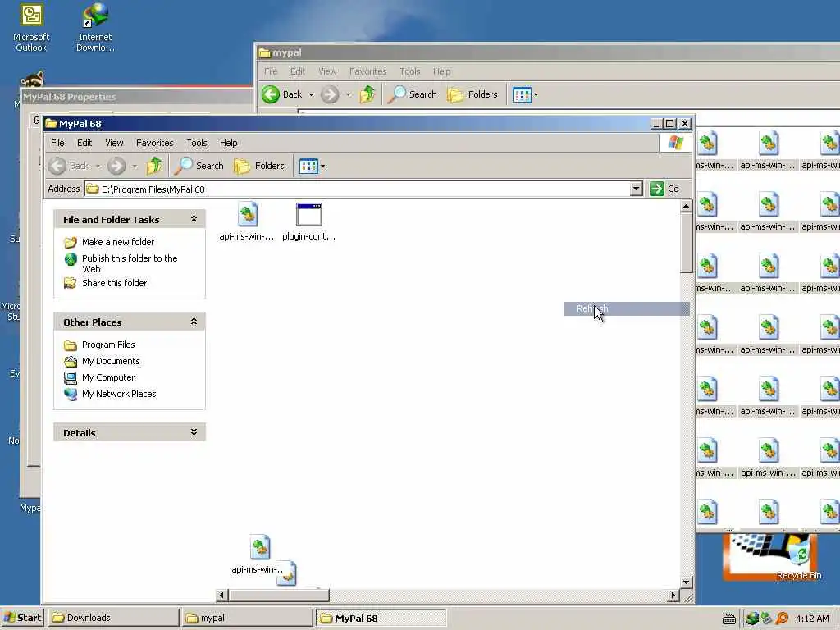Click MyPal 68 taskbar button
Image resolution: width=840 pixels, height=630 pixels.
tap(381, 618)
